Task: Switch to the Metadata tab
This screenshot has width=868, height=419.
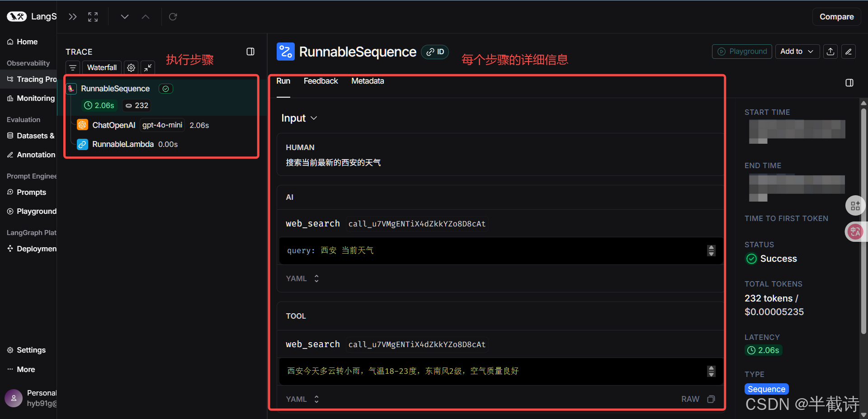Action: click(x=368, y=81)
